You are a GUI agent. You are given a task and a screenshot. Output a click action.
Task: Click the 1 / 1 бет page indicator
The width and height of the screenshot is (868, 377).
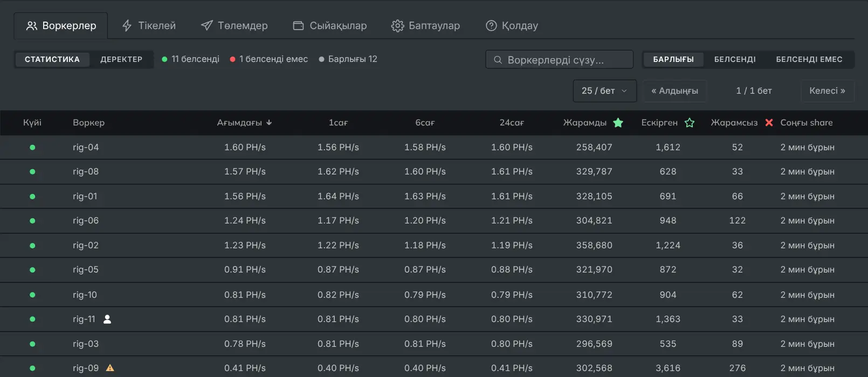pos(754,91)
